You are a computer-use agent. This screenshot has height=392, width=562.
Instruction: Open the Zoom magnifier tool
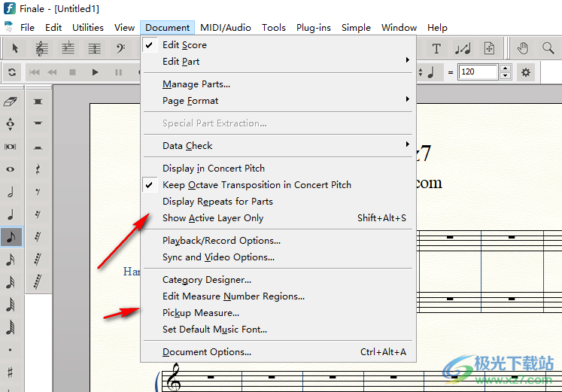pos(548,49)
